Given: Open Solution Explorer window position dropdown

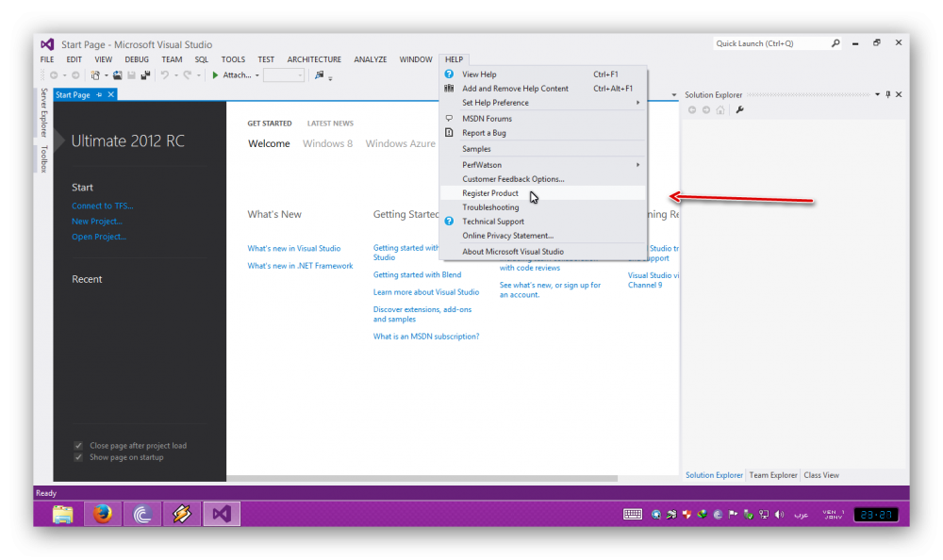Looking at the screenshot, I should click(x=877, y=94).
